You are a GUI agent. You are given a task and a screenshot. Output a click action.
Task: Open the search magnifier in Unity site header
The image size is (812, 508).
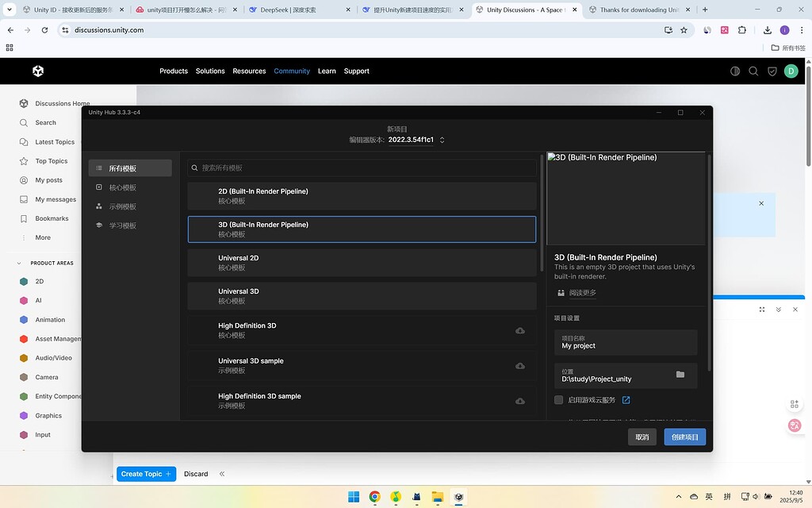[x=753, y=71]
